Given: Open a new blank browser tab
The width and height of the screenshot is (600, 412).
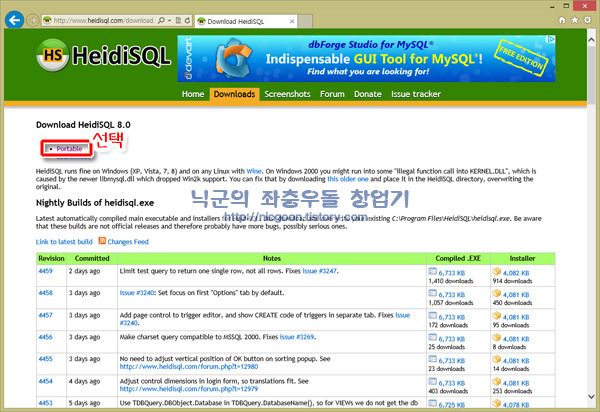Looking at the screenshot, I should (x=305, y=21).
